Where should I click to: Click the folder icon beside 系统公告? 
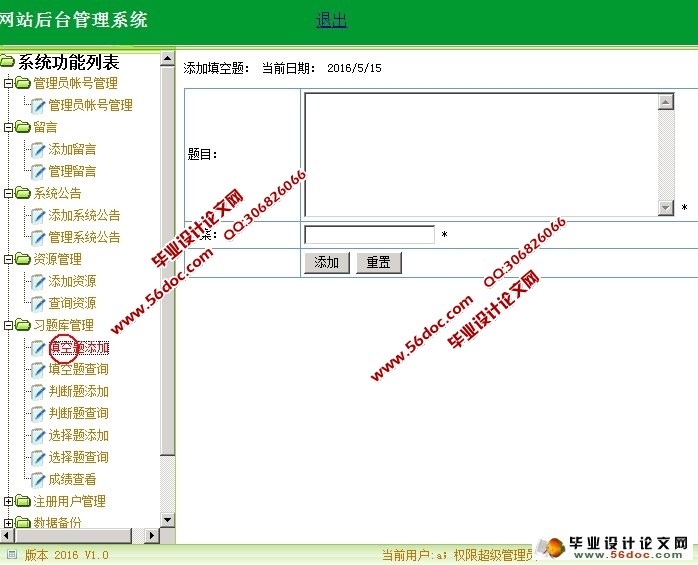(22, 193)
